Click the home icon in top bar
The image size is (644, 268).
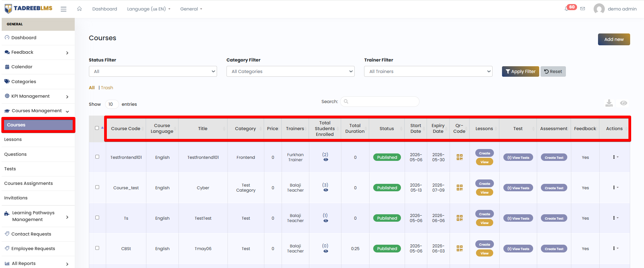79,9
